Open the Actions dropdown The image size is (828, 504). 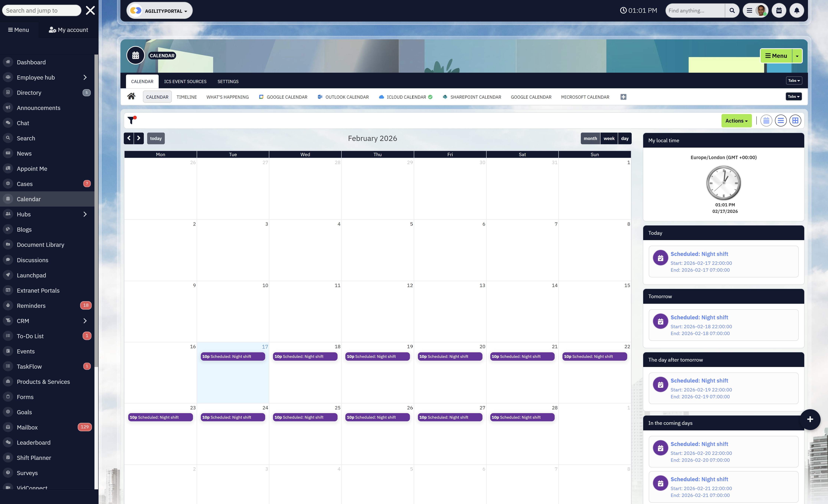coord(736,121)
